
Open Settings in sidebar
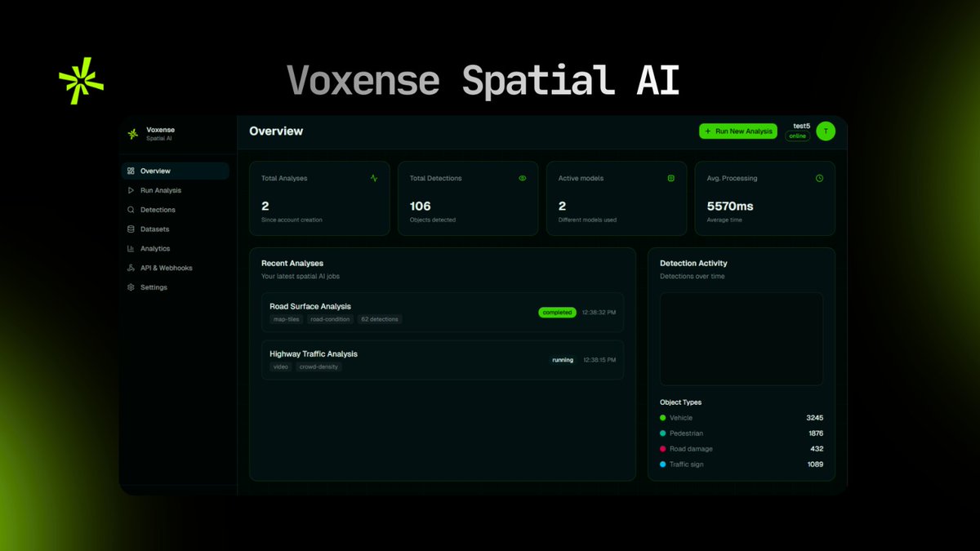[x=176, y=287]
